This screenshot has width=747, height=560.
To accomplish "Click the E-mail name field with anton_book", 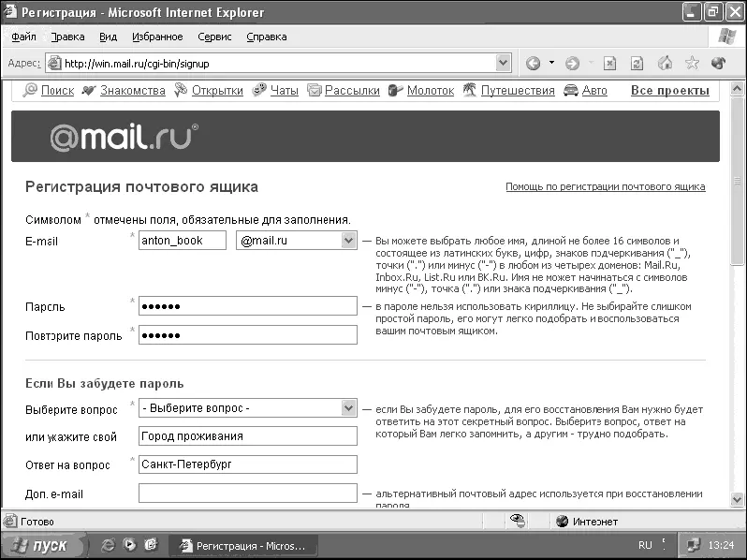I will [x=182, y=241].
